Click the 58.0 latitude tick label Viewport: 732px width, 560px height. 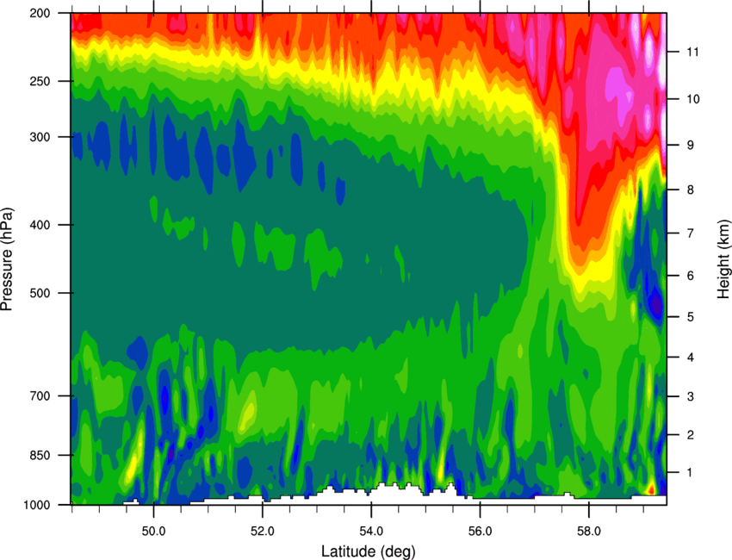tap(589, 531)
